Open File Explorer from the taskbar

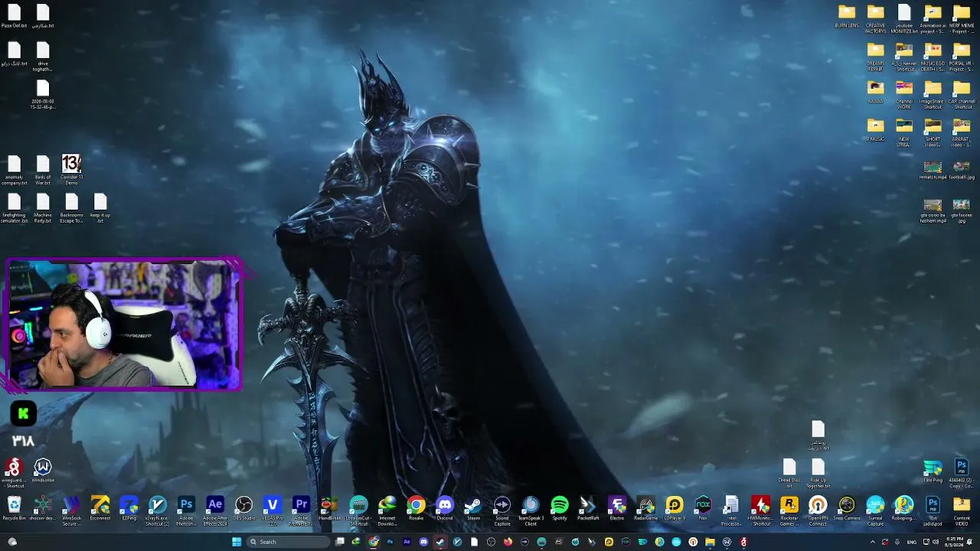(x=710, y=542)
